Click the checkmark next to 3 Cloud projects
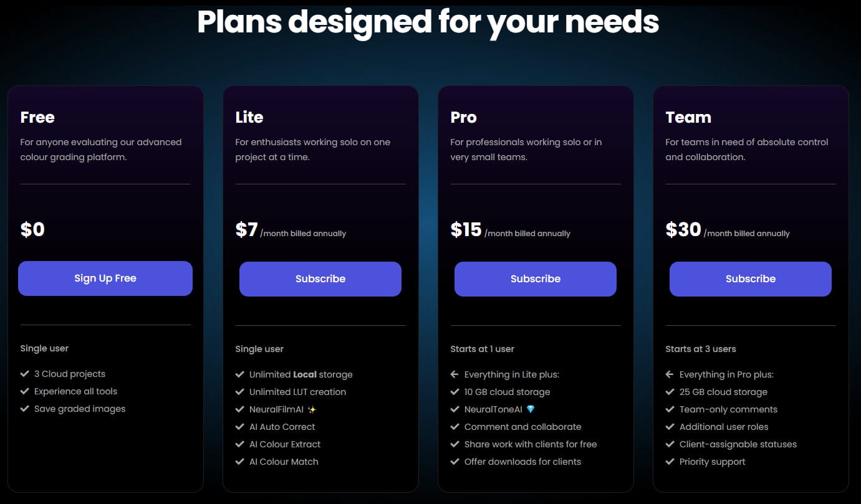 click(25, 374)
